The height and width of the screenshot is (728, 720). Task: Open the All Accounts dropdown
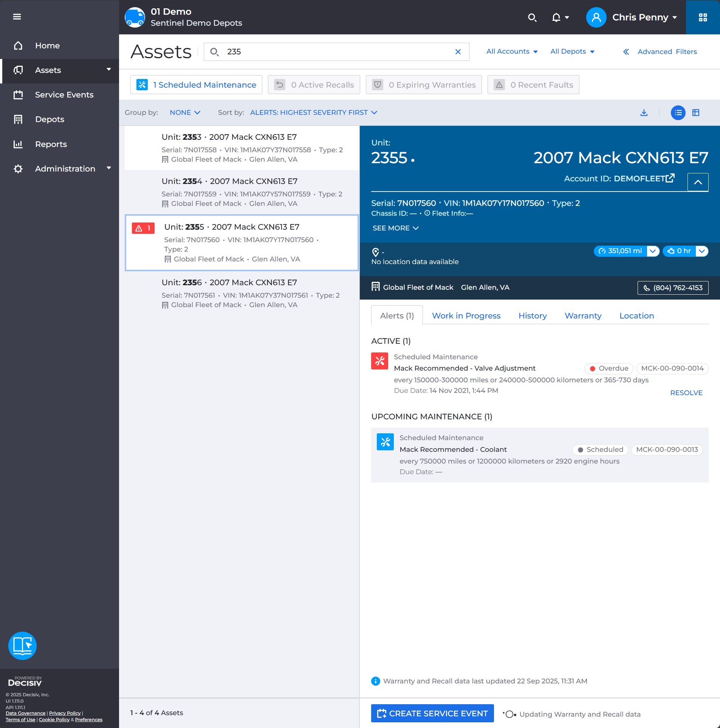coord(511,51)
